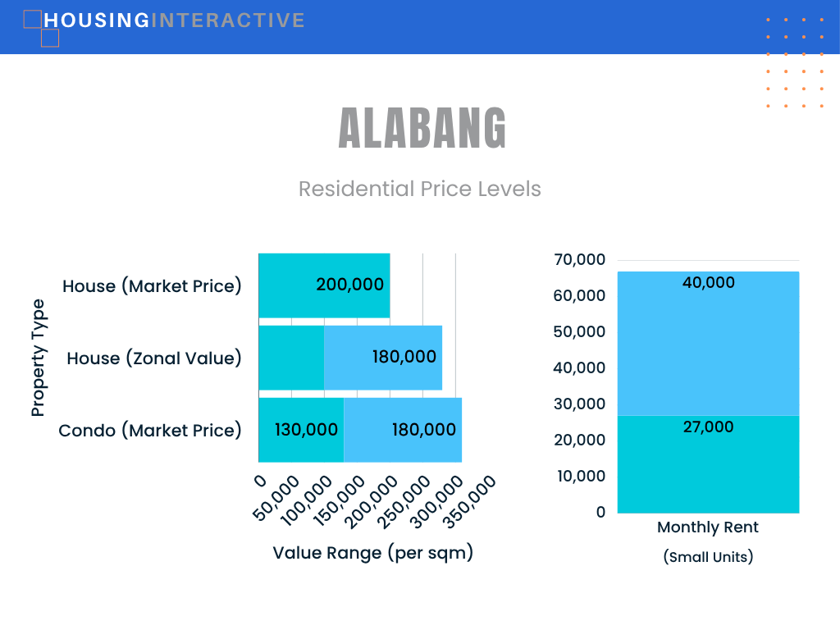Select the Condo bar segment labeled 180,000
840x630 pixels.
403,430
